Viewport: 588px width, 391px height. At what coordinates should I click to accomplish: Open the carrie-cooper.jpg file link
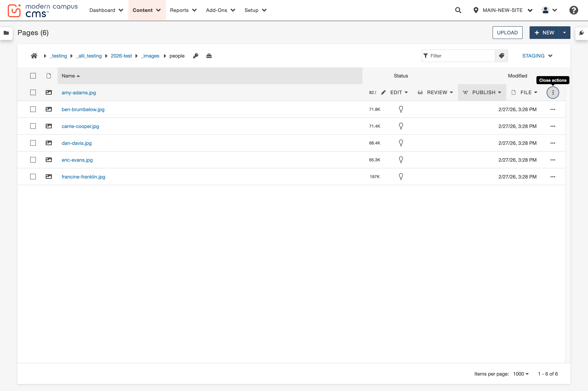click(80, 126)
